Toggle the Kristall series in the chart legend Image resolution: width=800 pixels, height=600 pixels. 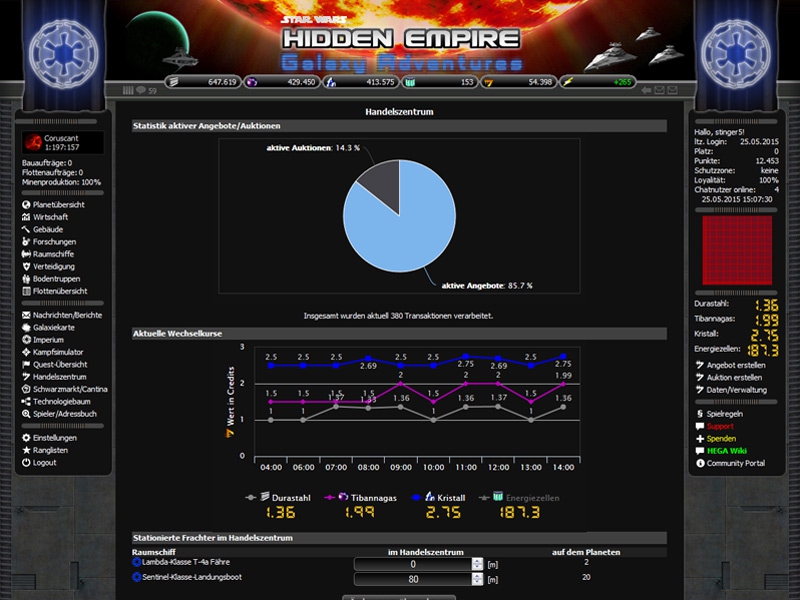438,497
